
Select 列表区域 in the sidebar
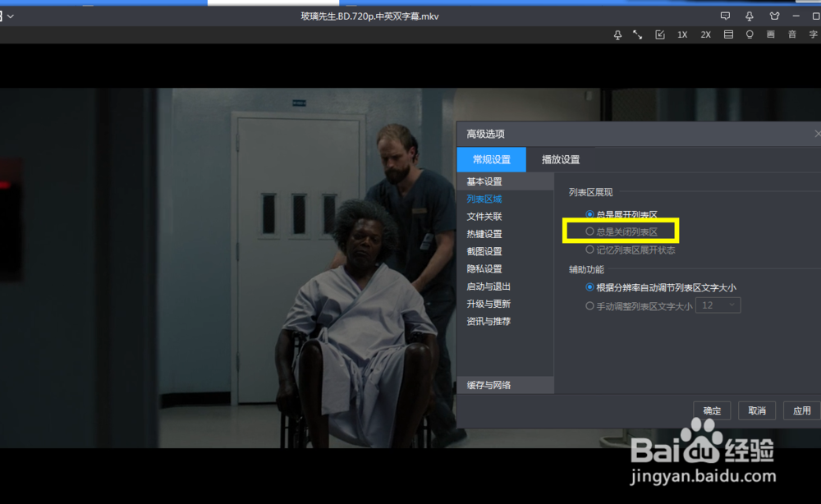pyautogui.click(x=484, y=199)
